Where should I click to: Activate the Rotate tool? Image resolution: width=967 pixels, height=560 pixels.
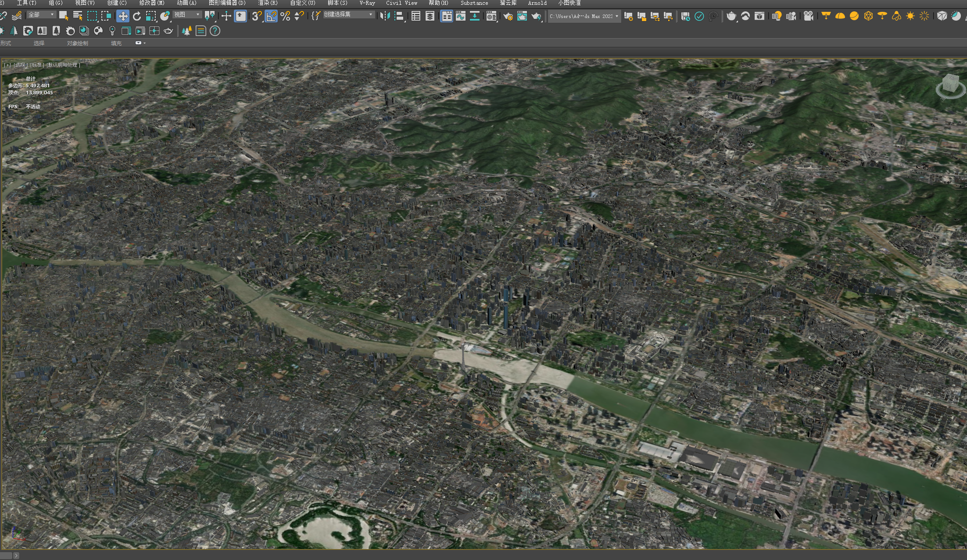(137, 16)
